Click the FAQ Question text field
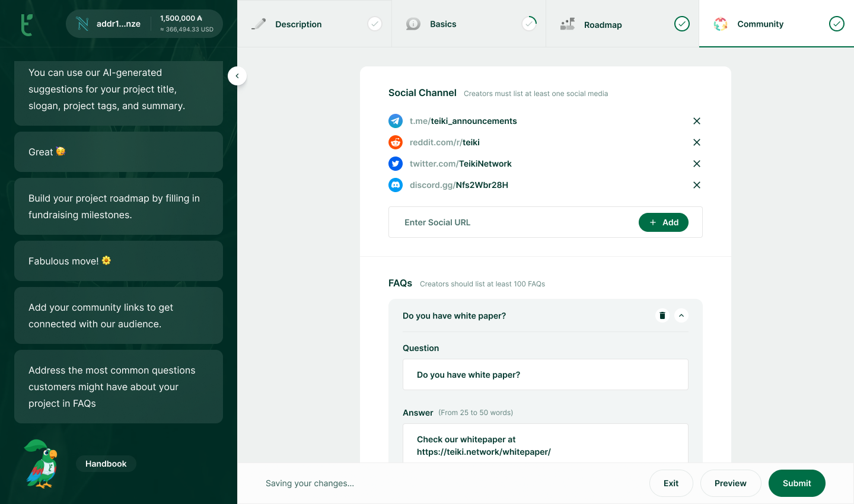 pos(545,375)
